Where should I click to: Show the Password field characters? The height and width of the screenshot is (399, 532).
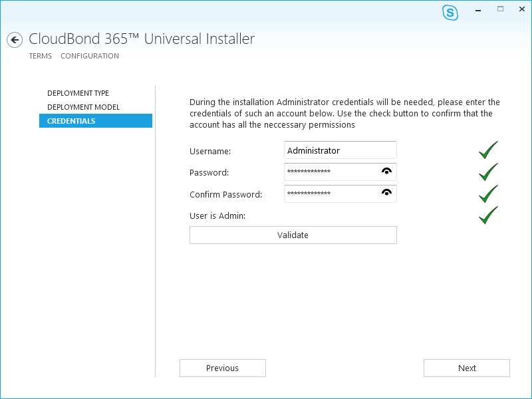(x=386, y=171)
